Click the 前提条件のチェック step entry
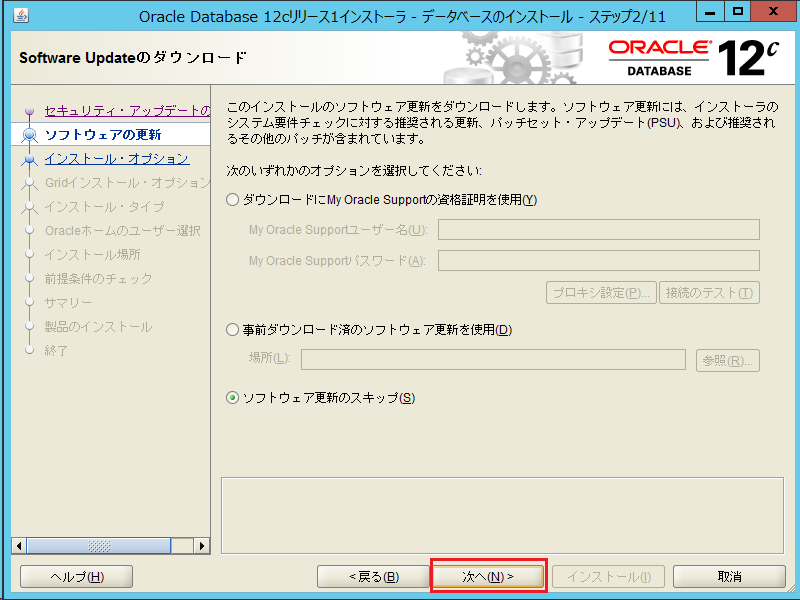Screen dimensions: 800x600 coord(98,278)
